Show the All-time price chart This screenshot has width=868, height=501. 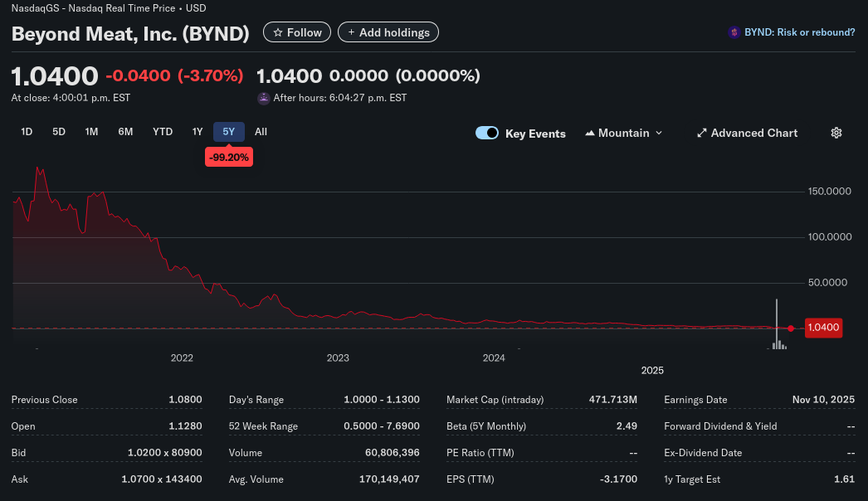(x=261, y=132)
